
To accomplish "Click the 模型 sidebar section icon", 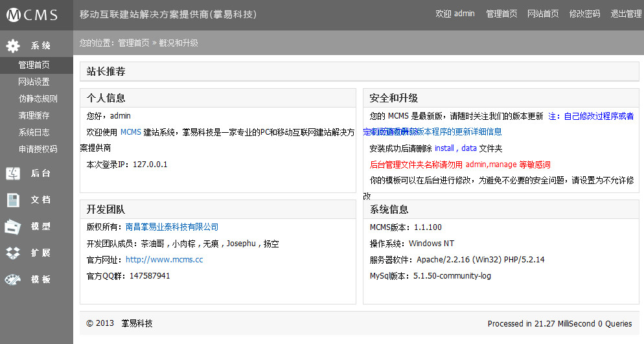I will click(13, 227).
